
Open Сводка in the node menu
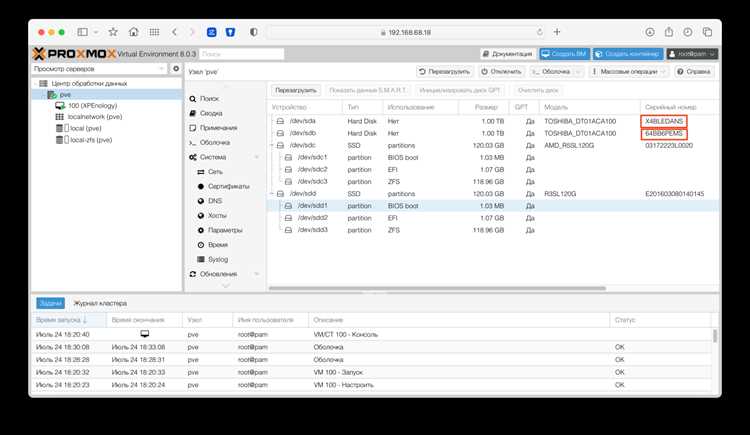coord(210,113)
